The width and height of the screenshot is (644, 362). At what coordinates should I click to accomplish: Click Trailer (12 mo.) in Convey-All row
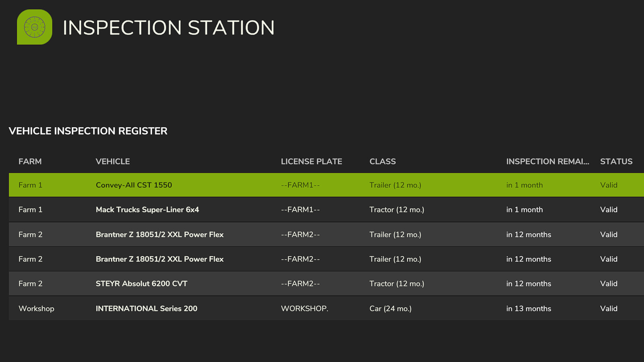point(395,185)
